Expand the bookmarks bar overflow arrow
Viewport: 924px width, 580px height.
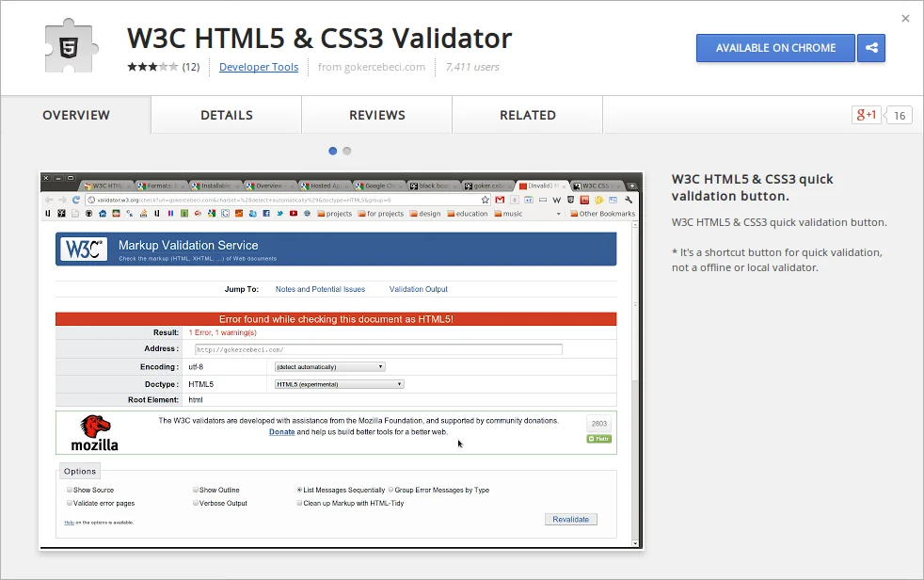click(559, 214)
